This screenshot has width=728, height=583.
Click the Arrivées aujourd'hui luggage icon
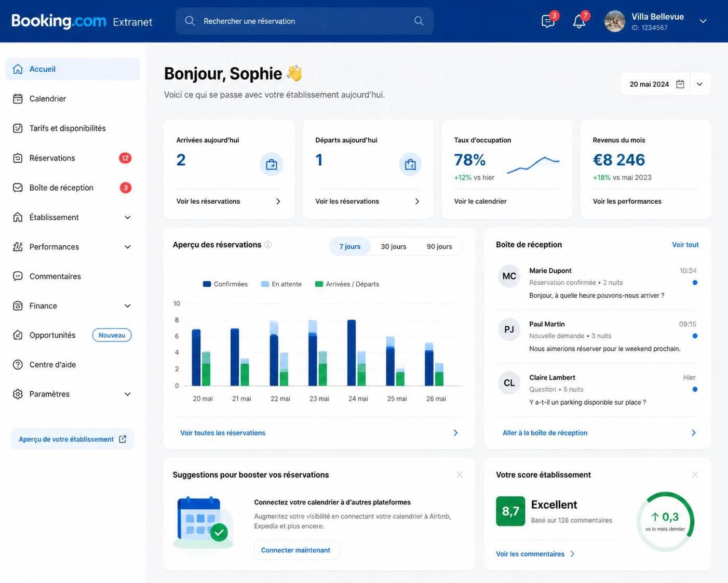click(272, 165)
